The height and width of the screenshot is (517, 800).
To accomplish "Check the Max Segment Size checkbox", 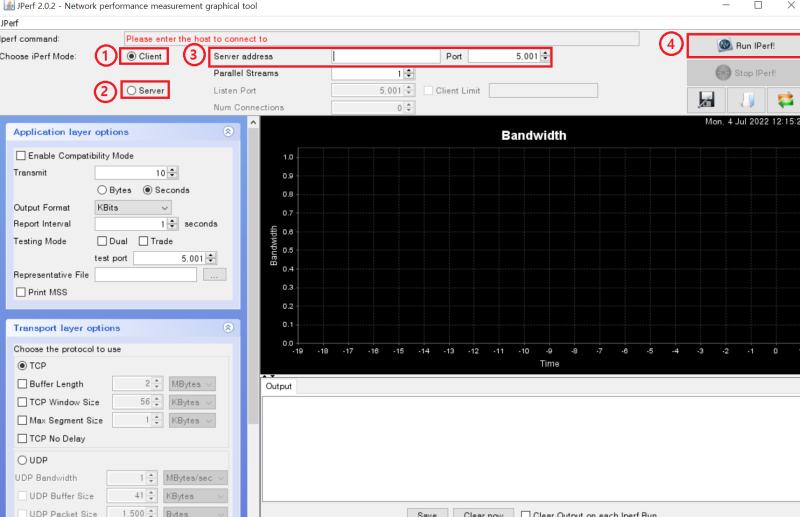I will (x=22, y=421).
